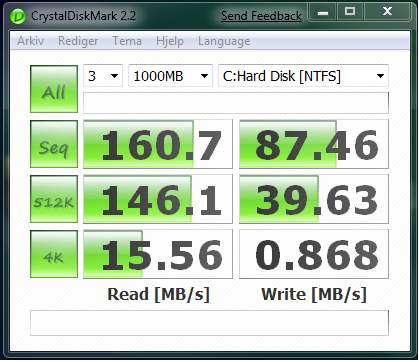Screen dimensions: 419x362
Task: Open the Hjelp menu
Action: coord(170,41)
